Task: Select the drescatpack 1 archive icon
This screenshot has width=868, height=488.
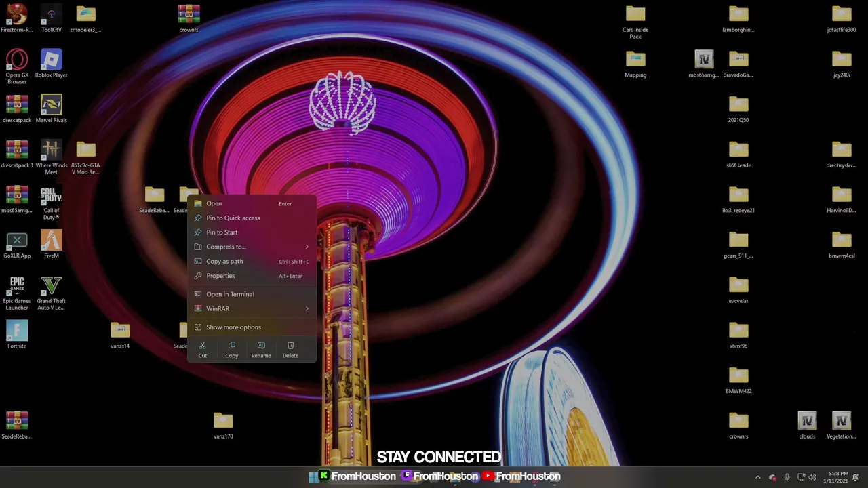Action: coord(17,154)
